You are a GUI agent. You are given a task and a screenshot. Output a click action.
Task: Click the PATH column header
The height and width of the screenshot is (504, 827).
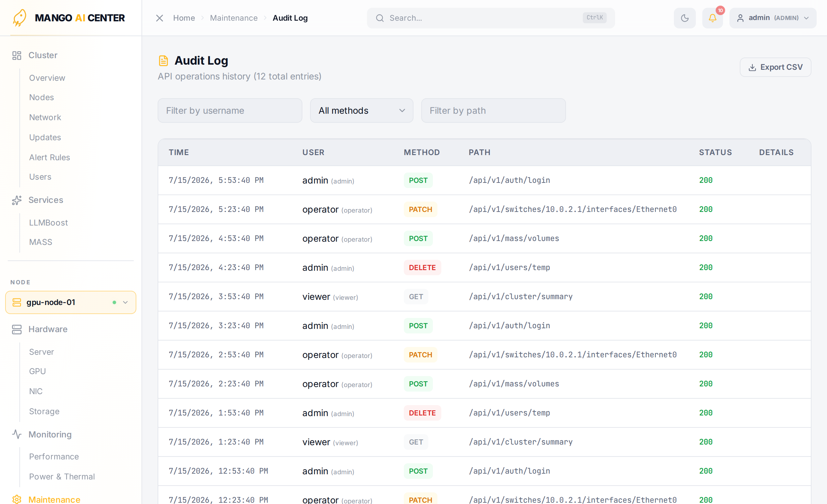479,152
